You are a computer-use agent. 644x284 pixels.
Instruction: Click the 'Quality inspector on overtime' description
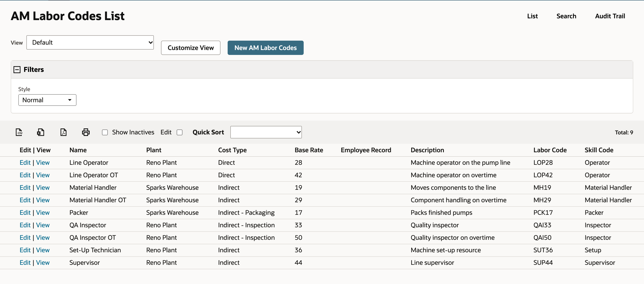453,238
